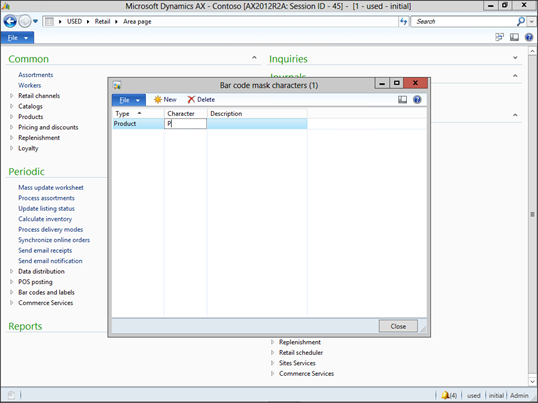Click the 'initial' entry in status bar

click(x=496, y=395)
